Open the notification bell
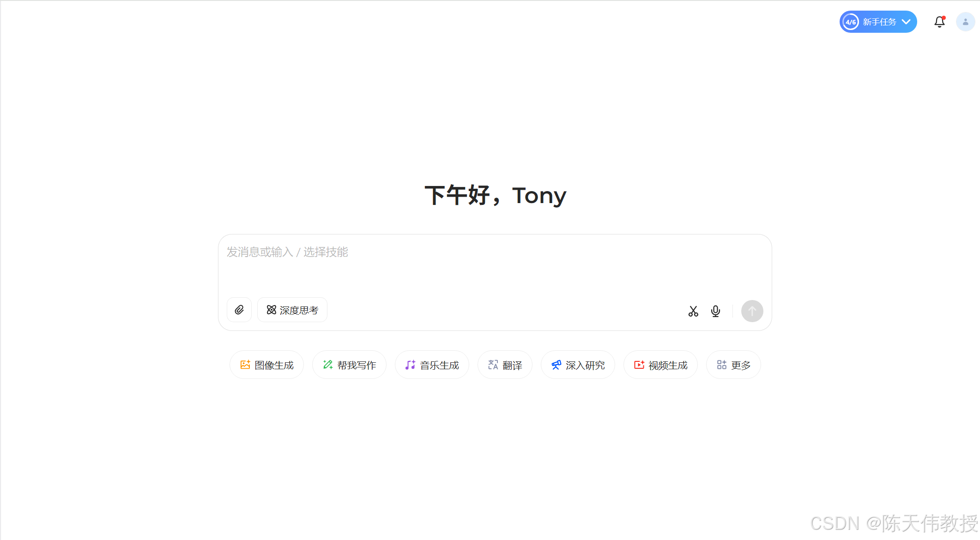Image resolution: width=980 pixels, height=540 pixels. [x=940, y=22]
